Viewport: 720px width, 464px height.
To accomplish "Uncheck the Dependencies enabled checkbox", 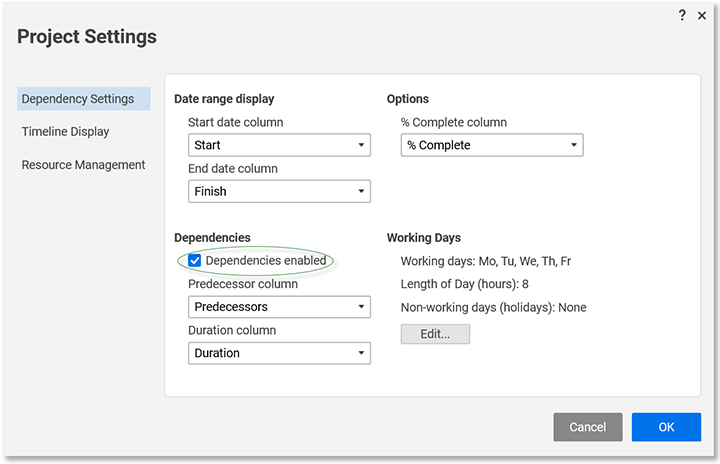I will pos(195,261).
